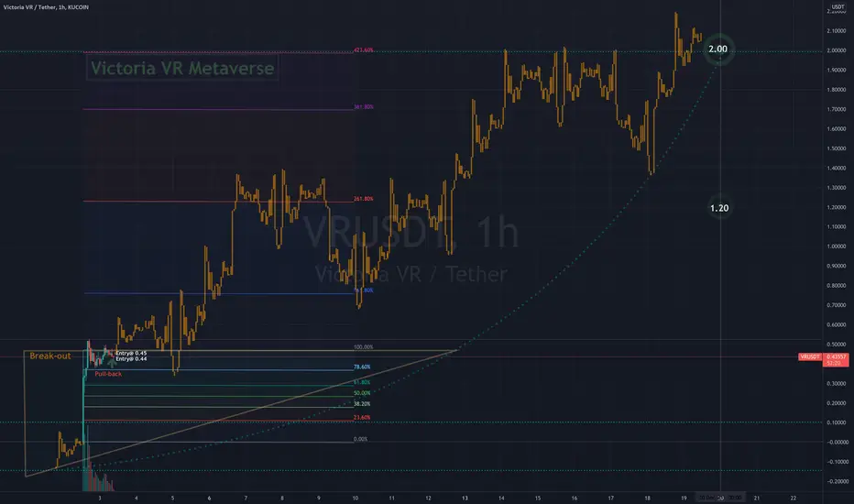This screenshot has height=504, width=854.
Task: Click date 18 on the time axis
Action: (x=647, y=498)
